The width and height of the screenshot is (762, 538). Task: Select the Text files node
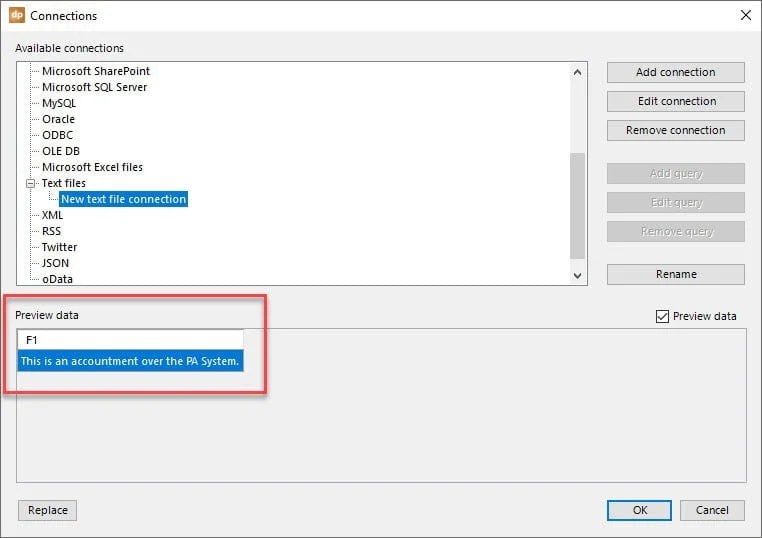[x=64, y=183]
